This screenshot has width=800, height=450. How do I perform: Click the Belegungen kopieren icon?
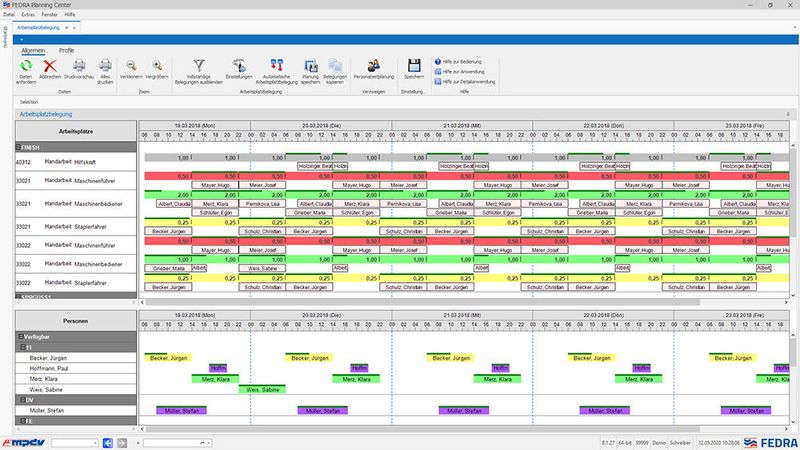335,66
